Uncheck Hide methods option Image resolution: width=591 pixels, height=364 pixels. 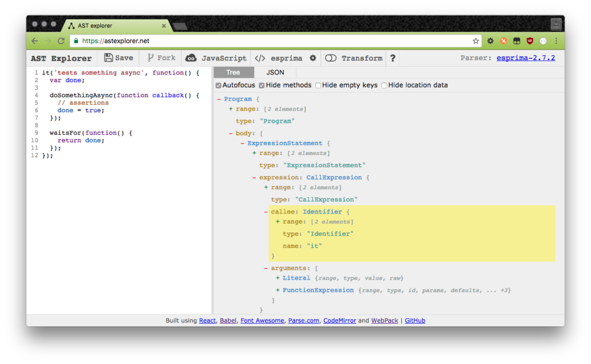click(261, 85)
